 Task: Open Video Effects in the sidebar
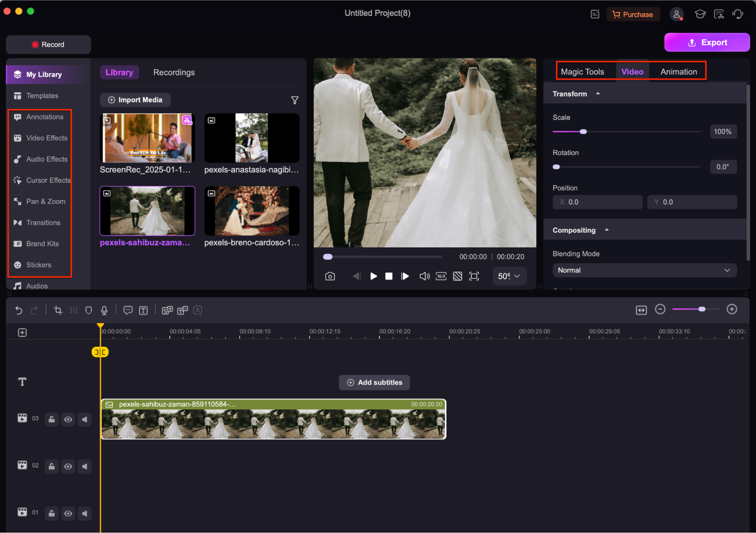47,138
